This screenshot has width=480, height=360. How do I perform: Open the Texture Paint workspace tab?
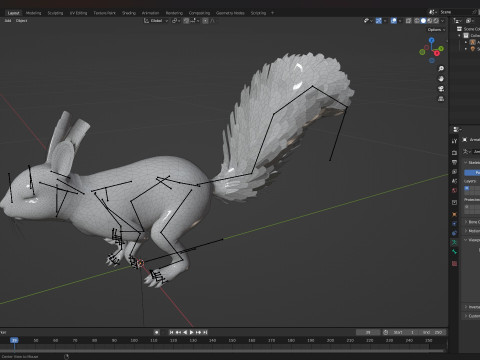104,13
